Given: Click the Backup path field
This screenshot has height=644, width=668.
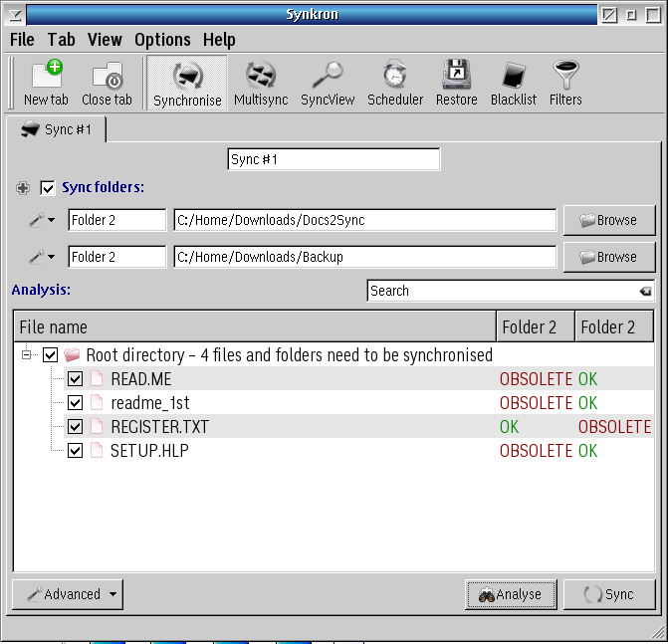Looking at the screenshot, I should point(365,257).
